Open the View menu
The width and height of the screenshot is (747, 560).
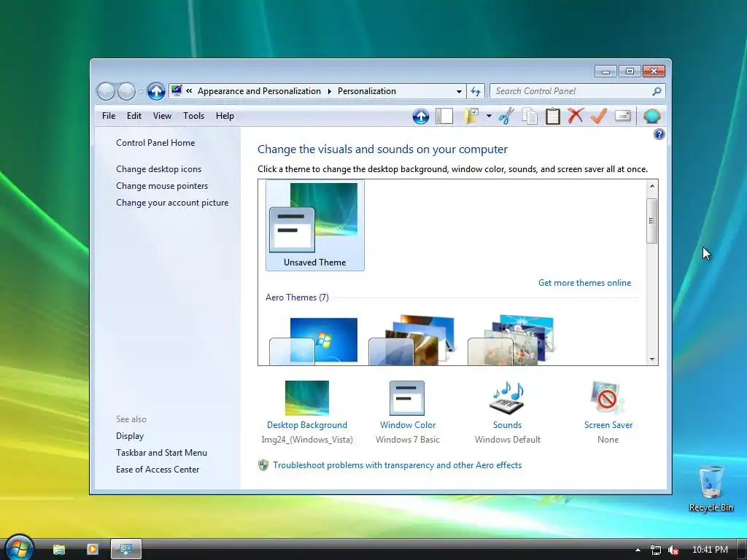[x=162, y=116]
